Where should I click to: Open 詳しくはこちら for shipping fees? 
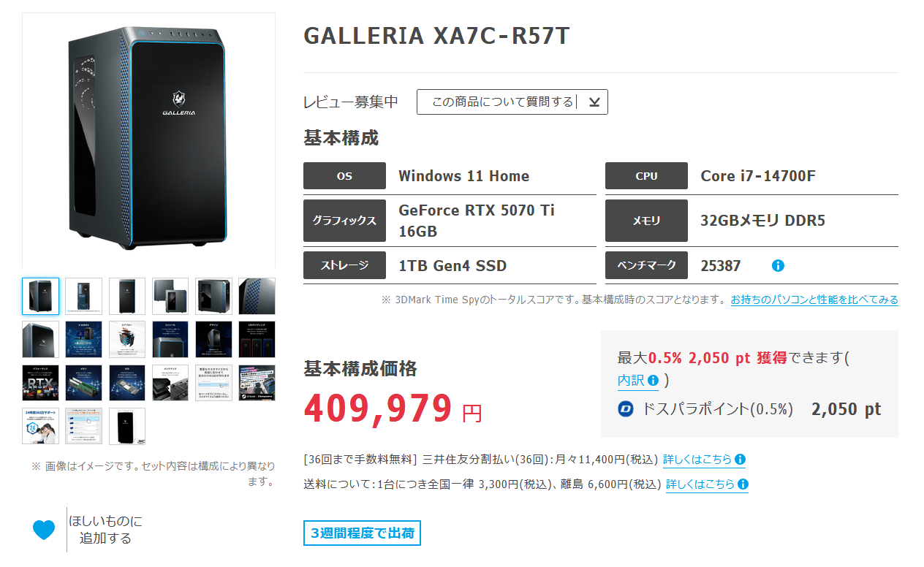[x=700, y=484]
